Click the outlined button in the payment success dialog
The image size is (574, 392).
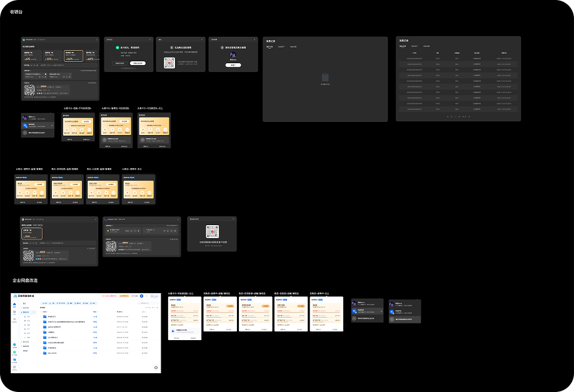click(119, 63)
